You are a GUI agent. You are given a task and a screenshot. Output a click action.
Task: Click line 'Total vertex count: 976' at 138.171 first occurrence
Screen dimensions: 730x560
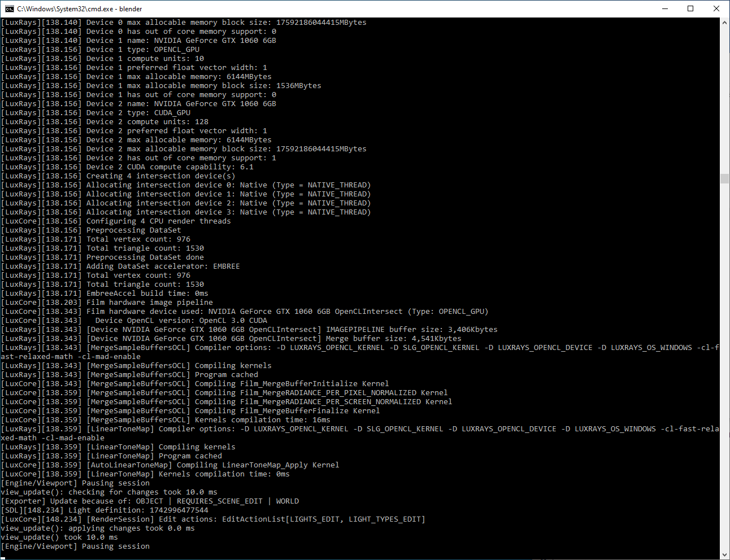[95, 239]
